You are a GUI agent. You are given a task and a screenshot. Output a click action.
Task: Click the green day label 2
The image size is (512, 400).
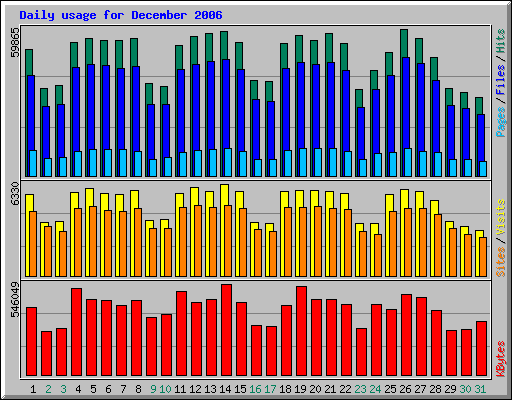tap(48, 389)
